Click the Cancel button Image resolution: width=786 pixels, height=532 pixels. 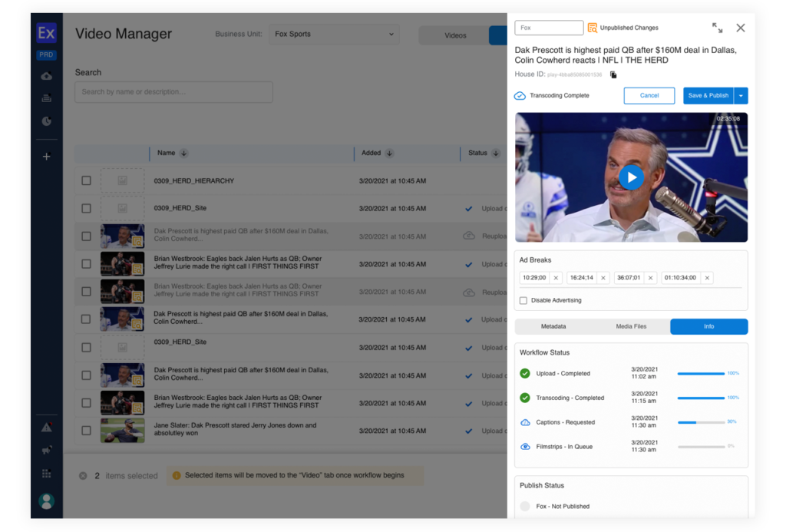649,96
